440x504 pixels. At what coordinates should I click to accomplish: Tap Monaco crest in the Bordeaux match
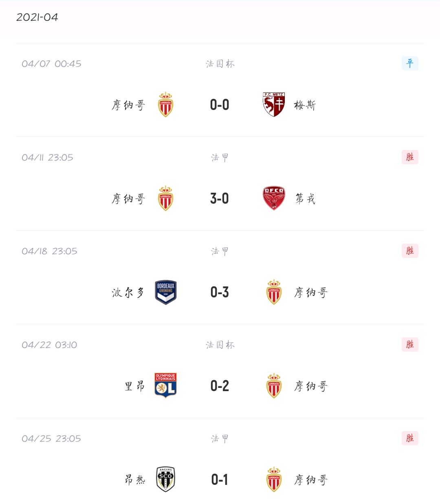tap(274, 292)
